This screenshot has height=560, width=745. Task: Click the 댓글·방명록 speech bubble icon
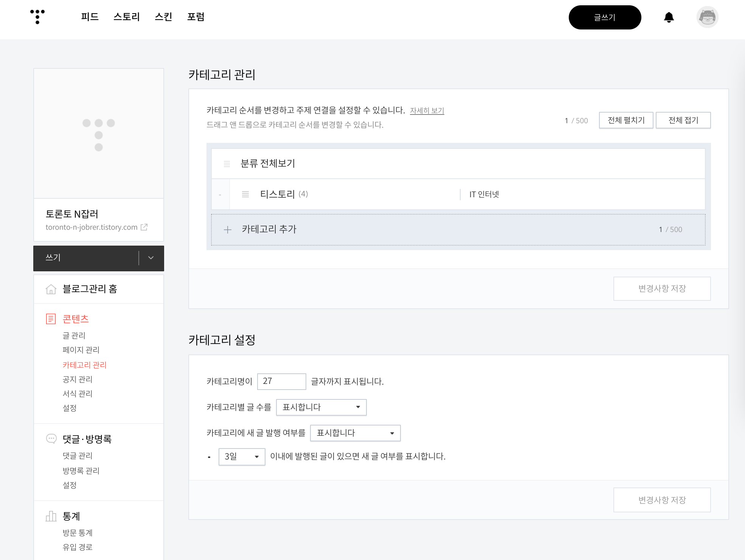(x=51, y=439)
